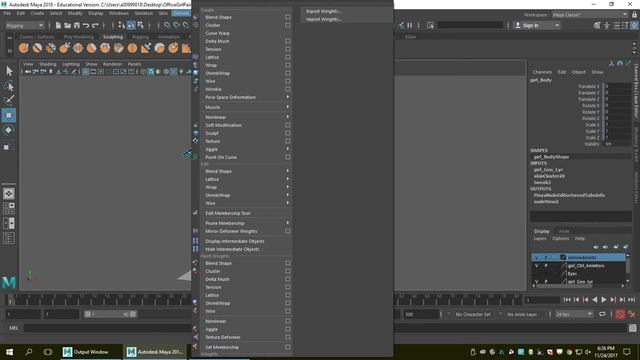Choose Import Weights from submenu
Image resolution: width=640 pixels, height=360 pixels.
324,19
